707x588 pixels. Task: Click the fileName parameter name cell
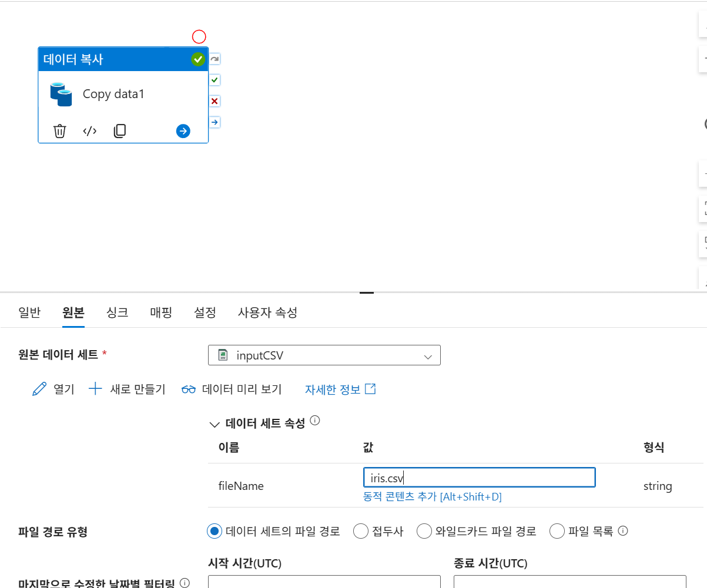coord(241,486)
